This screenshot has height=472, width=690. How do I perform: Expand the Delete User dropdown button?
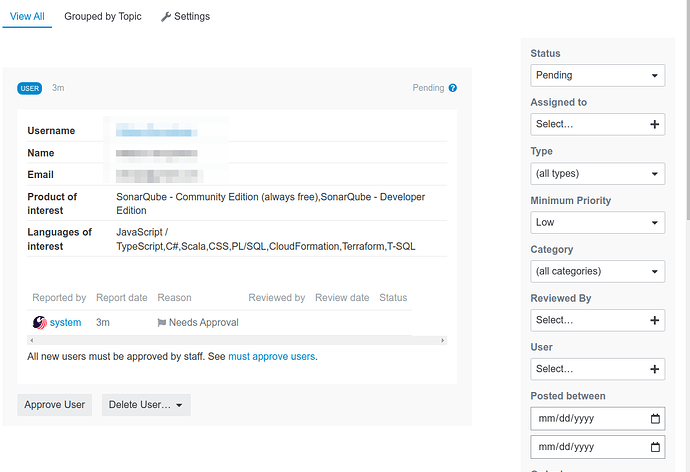146,405
